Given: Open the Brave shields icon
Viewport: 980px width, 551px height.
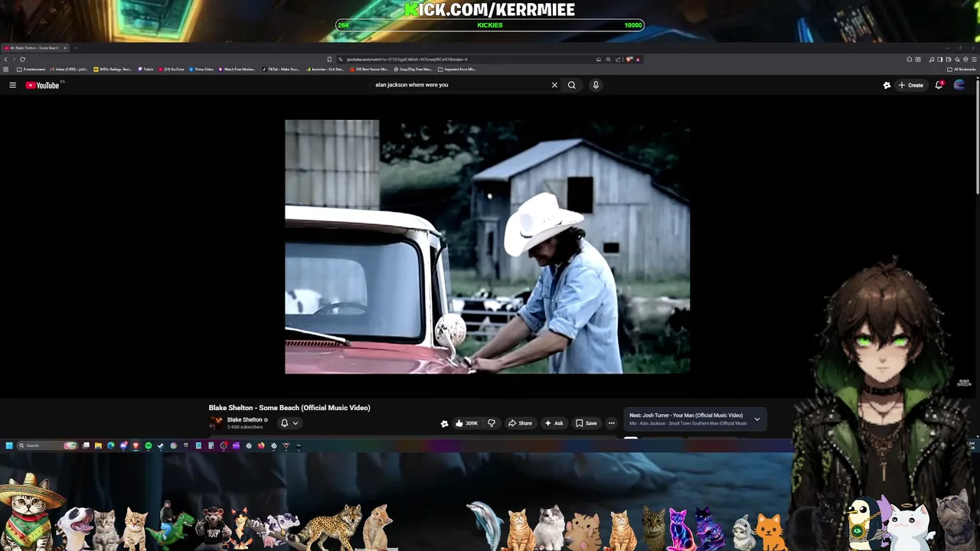Looking at the screenshot, I should coord(629,59).
